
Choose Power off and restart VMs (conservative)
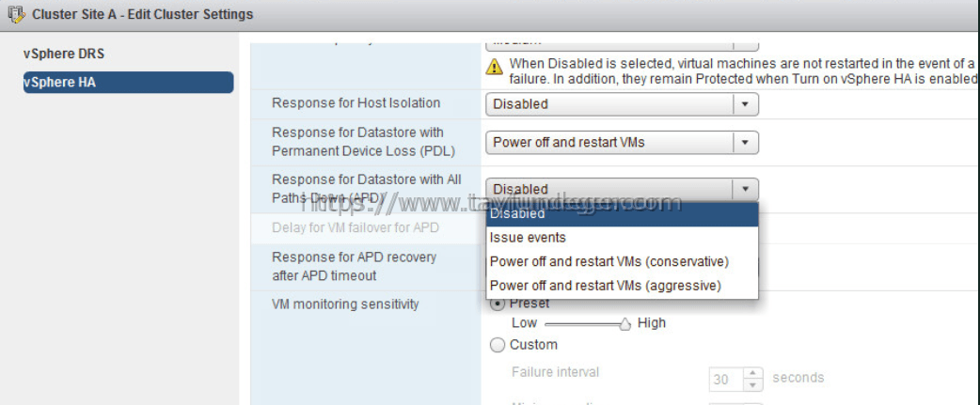coord(622,261)
